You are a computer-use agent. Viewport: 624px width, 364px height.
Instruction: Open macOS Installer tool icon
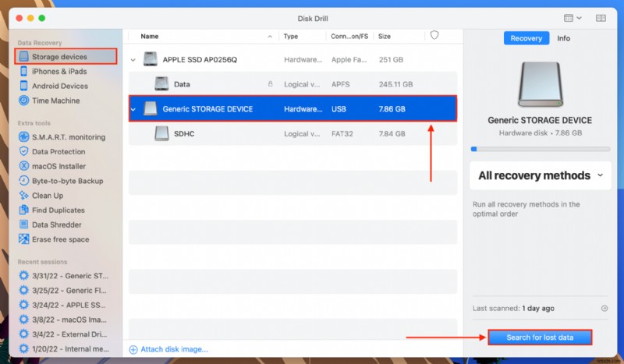pyautogui.click(x=24, y=166)
